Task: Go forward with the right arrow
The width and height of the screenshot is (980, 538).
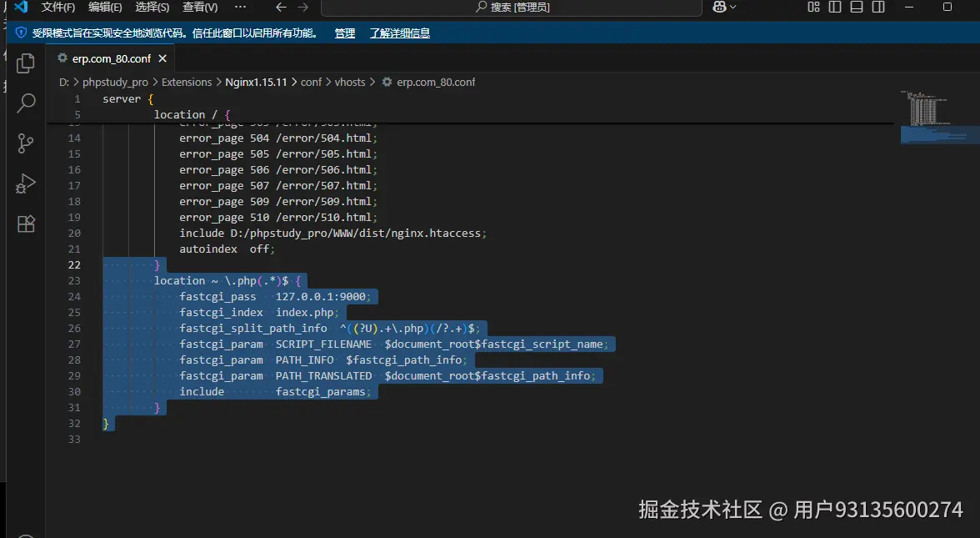Action: pyautogui.click(x=303, y=7)
